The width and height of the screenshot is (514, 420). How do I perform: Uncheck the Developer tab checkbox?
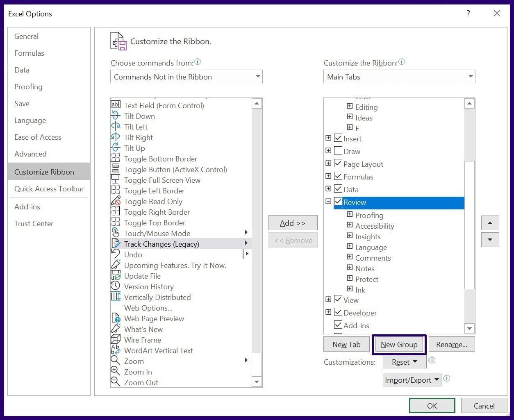pyautogui.click(x=338, y=312)
